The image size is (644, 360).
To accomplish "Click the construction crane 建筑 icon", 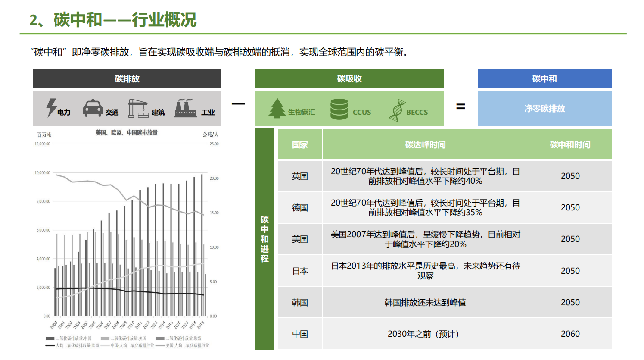I will [138, 108].
